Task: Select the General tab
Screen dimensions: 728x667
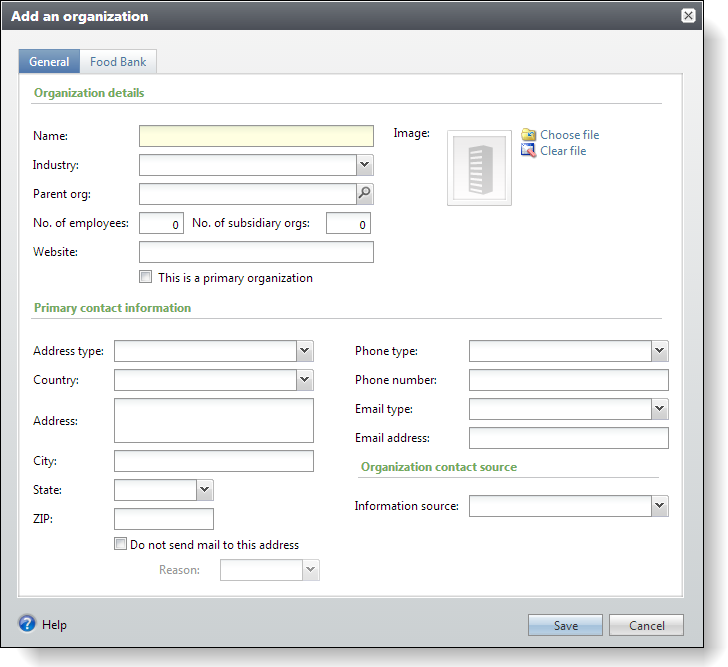Action: [49, 62]
